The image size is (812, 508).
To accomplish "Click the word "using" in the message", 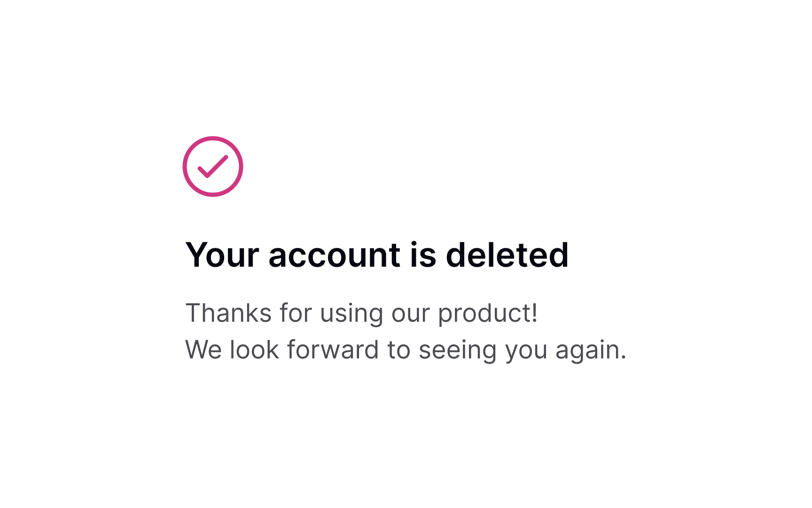I will pos(351,313).
